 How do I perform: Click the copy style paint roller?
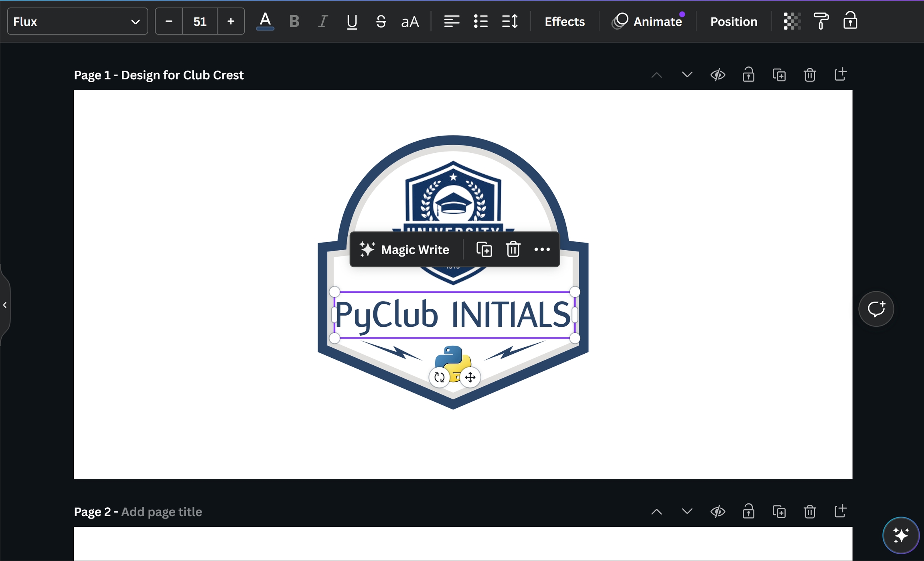pos(821,21)
